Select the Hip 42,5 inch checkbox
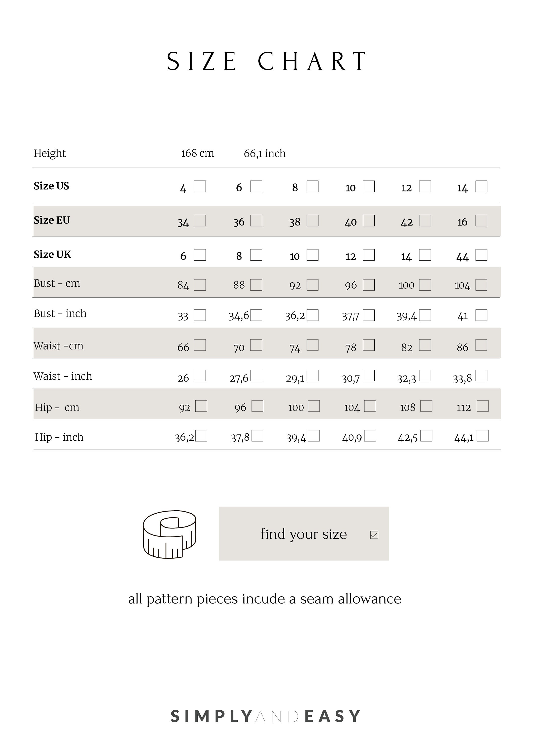Image resolution: width=534 pixels, height=756 pixels. 426,435
